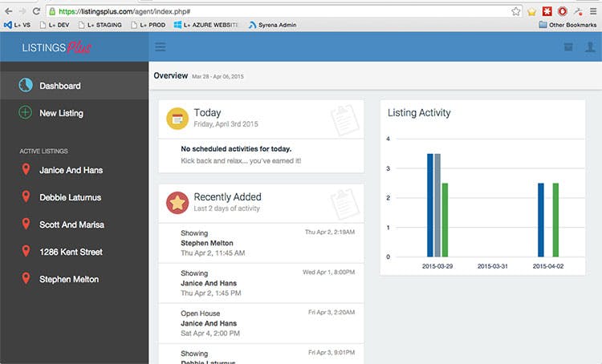Screen dimensions: 602x364
Task: Open Janice And Hans showing entry
Action: tap(261, 283)
